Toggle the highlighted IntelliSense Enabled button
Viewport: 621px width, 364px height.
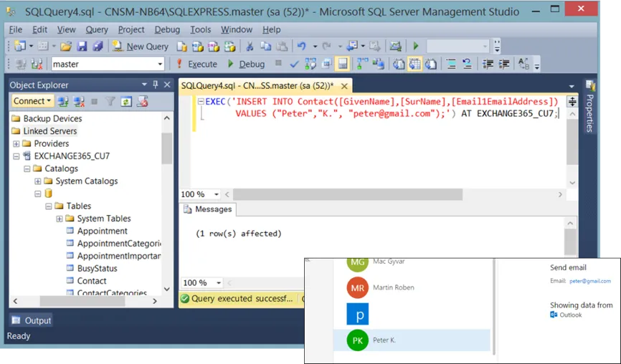343,64
